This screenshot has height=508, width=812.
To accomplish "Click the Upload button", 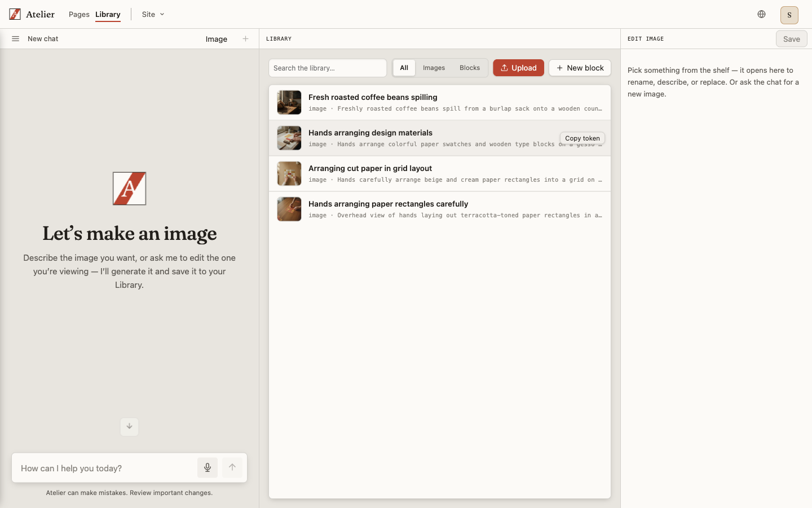I will (x=519, y=68).
